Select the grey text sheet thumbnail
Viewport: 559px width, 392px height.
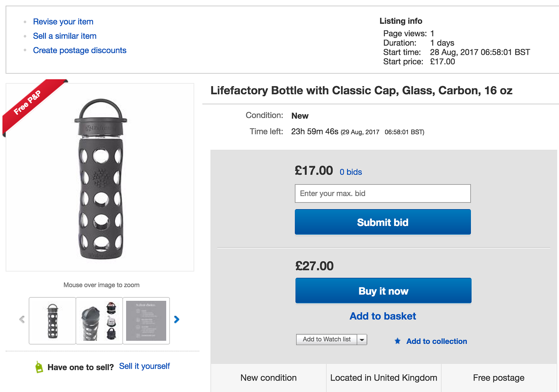pyautogui.click(x=146, y=321)
